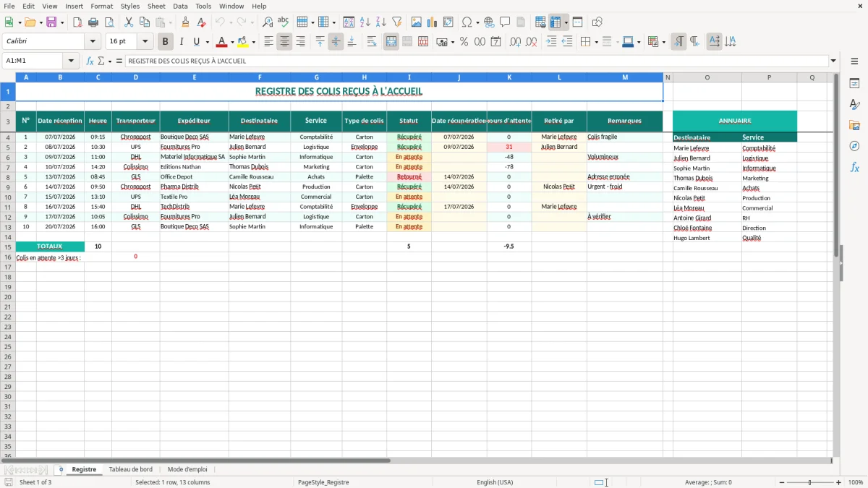Toggle Underline formatting

pyautogui.click(x=196, y=42)
